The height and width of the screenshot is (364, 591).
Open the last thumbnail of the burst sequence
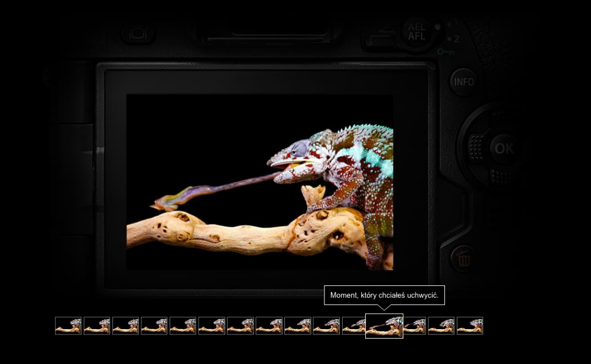(x=470, y=326)
